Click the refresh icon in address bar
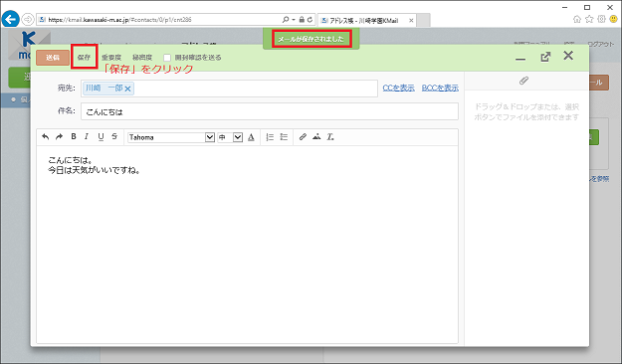This screenshot has height=364, width=622. [x=311, y=20]
